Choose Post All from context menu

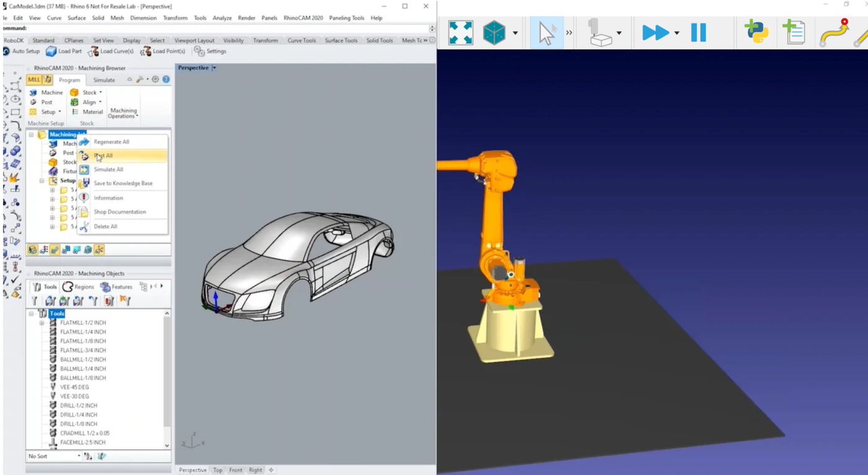103,156
